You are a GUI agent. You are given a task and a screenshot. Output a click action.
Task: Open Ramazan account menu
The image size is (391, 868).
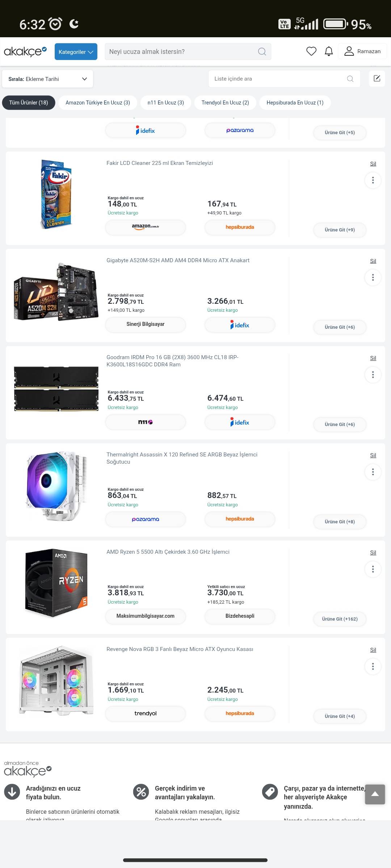coord(362,51)
